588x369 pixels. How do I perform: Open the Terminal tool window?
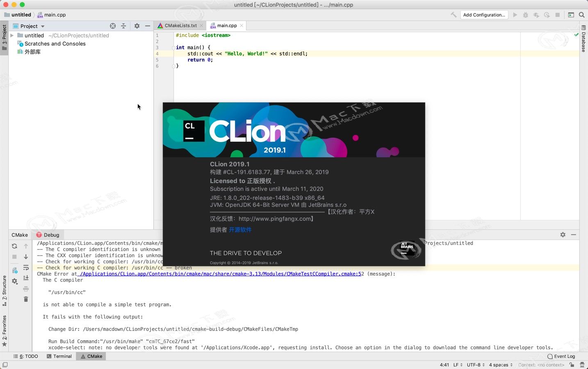coord(59,356)
